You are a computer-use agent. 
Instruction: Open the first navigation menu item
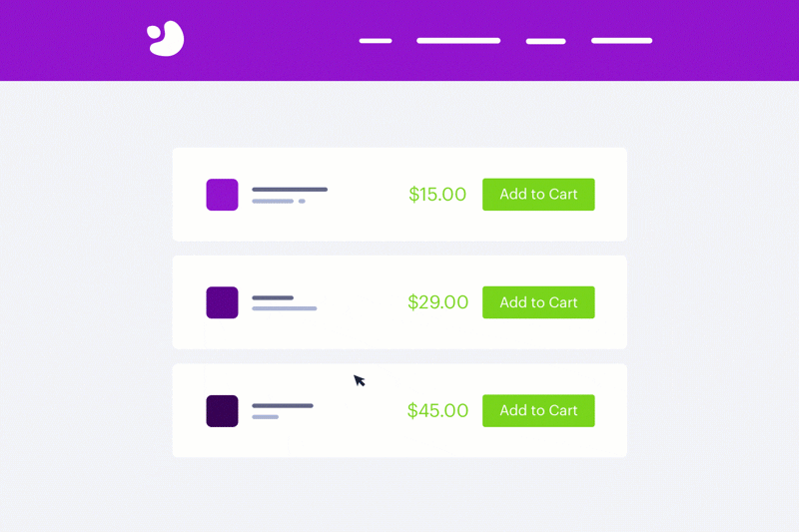click(x=376, y=41)
